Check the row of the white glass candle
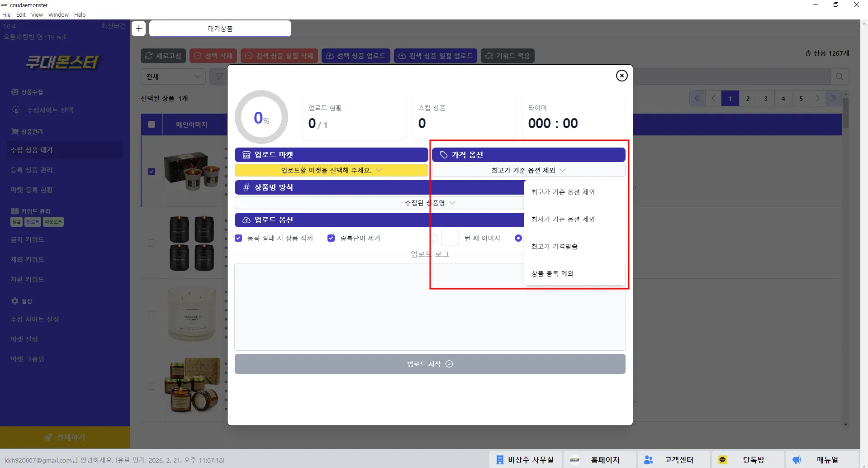This screenshot has height=468, width=868. point(152,315)
